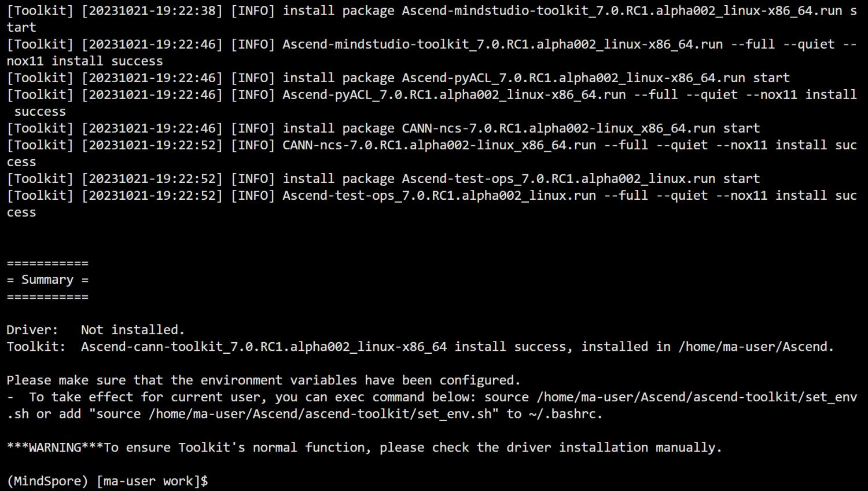Click the Ascend-cann-toolkit package name in the summary
The image size is (868, 491).
263,347
